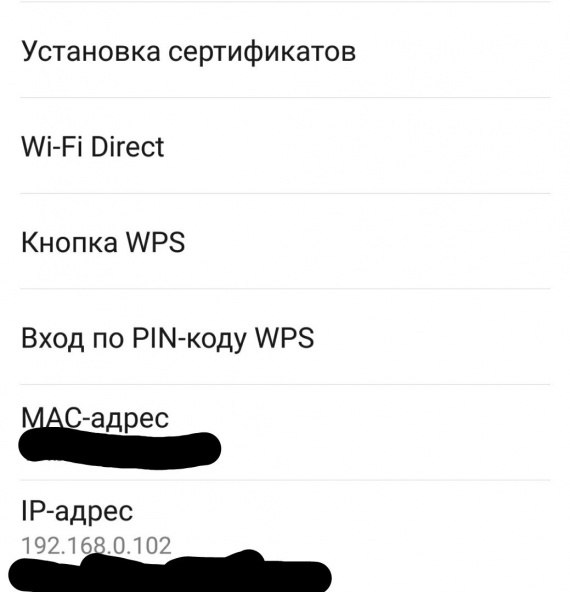Click the 192.168.0.102 IP address value

tap(96, 546)
